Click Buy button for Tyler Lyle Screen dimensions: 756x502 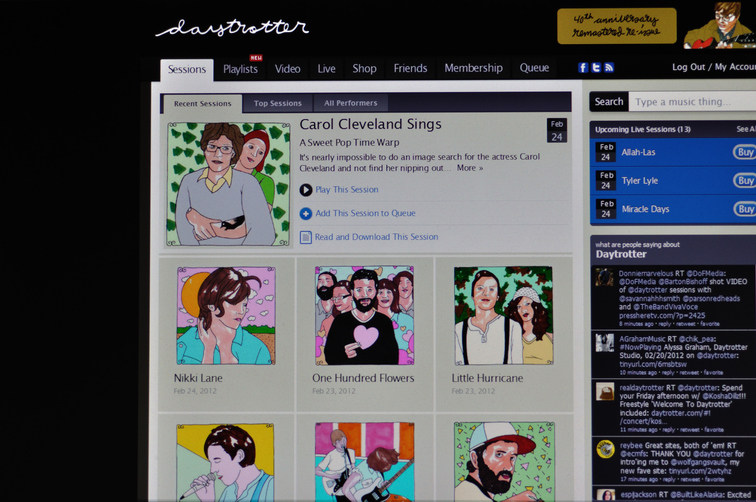(744, 181)
